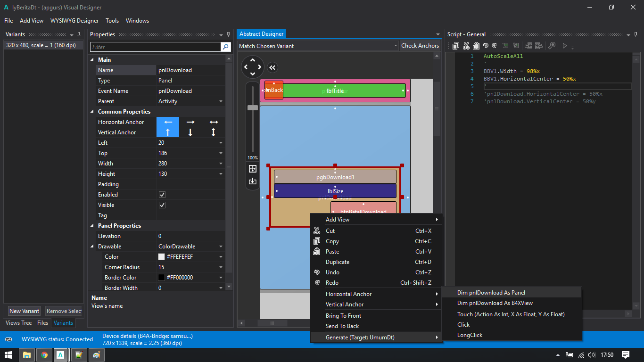Open the Drawable type dropdown
Viewport: 644px width, 362px height.
(x=221, y=247)
